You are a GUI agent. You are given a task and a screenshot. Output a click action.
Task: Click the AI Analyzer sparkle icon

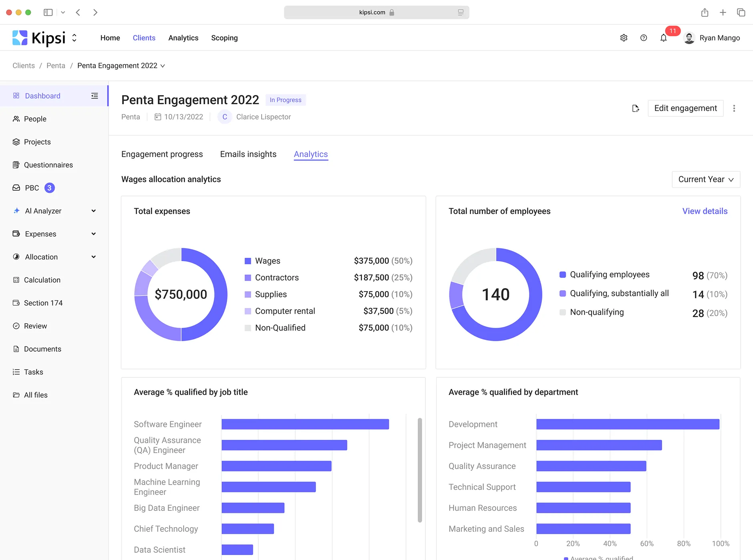pos(16,211)
